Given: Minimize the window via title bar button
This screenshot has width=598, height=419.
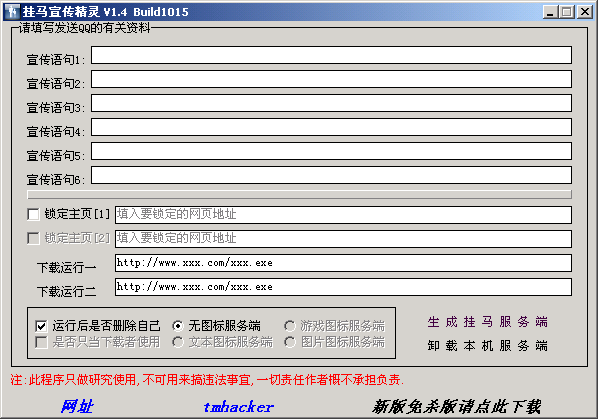Looking at the screenshot, I should 550,12.
